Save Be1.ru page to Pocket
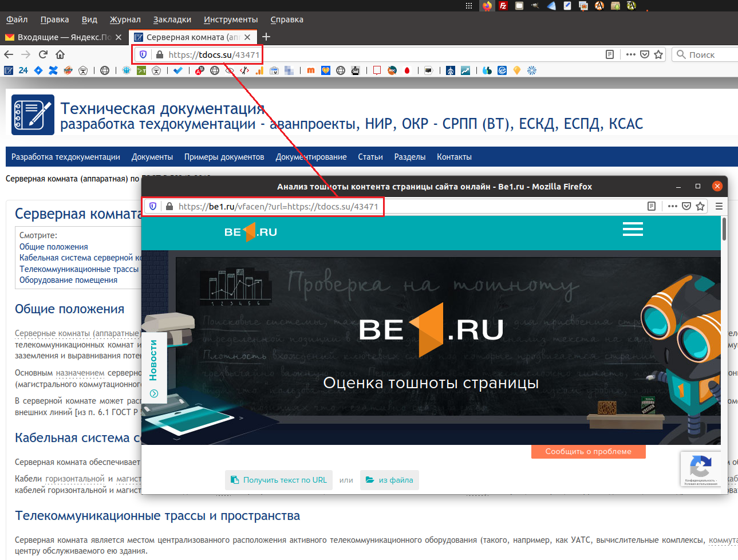 pos(686,206)
